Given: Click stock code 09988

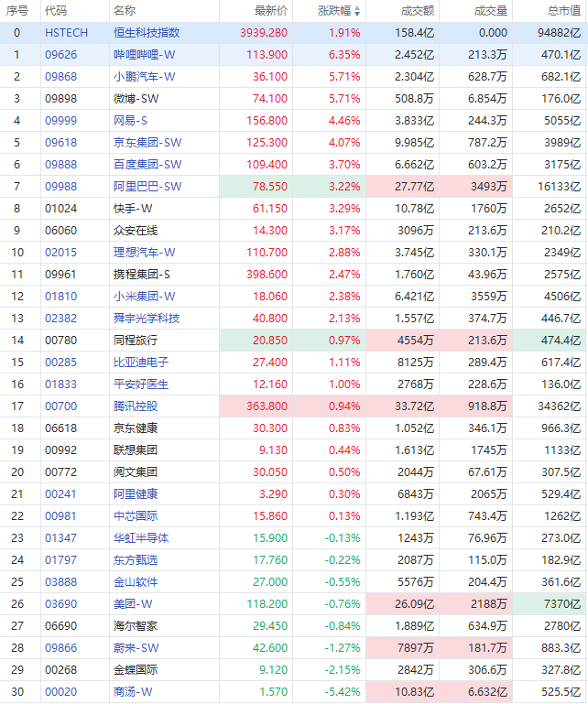Looking at the screenshot, I should pos(61,187).
